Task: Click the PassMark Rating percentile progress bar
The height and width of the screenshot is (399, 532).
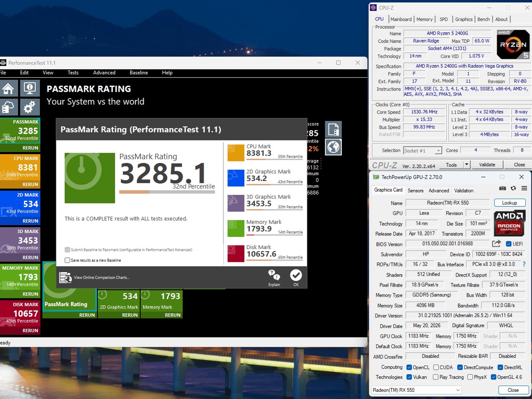Action: 167,192
